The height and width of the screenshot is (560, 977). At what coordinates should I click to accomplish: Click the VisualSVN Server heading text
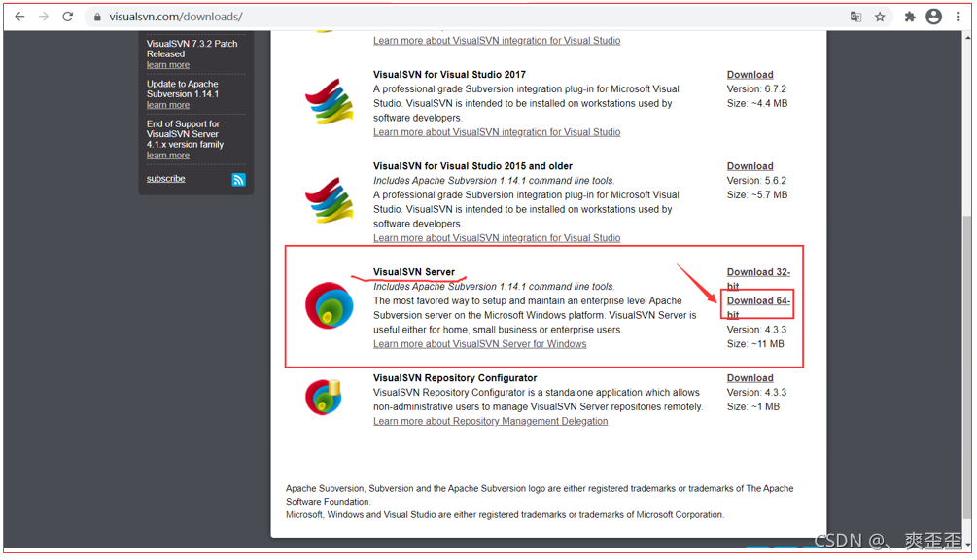coord(414,272)
